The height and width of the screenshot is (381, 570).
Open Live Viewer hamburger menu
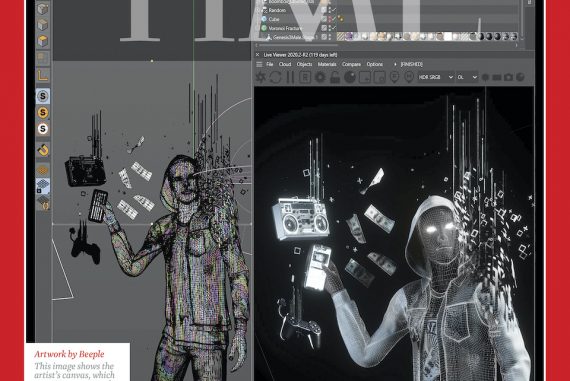tap(259, 64)
